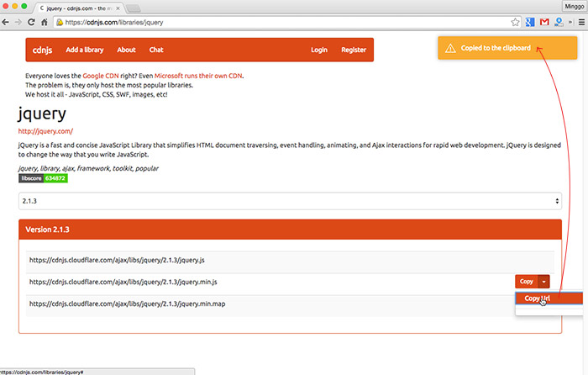Click the browser forward arrow
Image resolution: width=588 pixels, height=375 pixels.
18,22
